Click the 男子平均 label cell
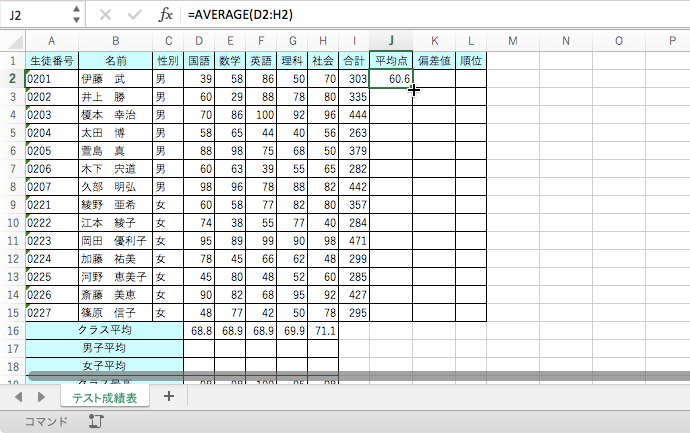 click(x=105, y=349)
